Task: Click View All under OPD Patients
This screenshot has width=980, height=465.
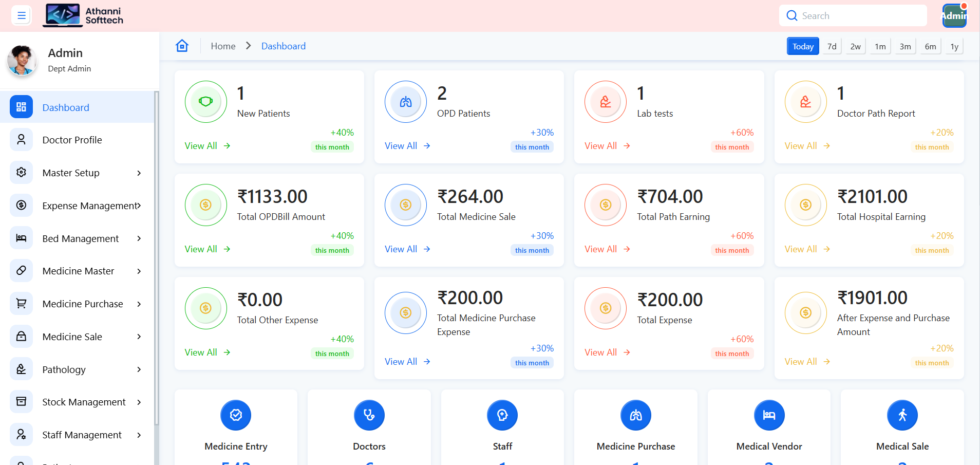Action: tap(401, 145)
